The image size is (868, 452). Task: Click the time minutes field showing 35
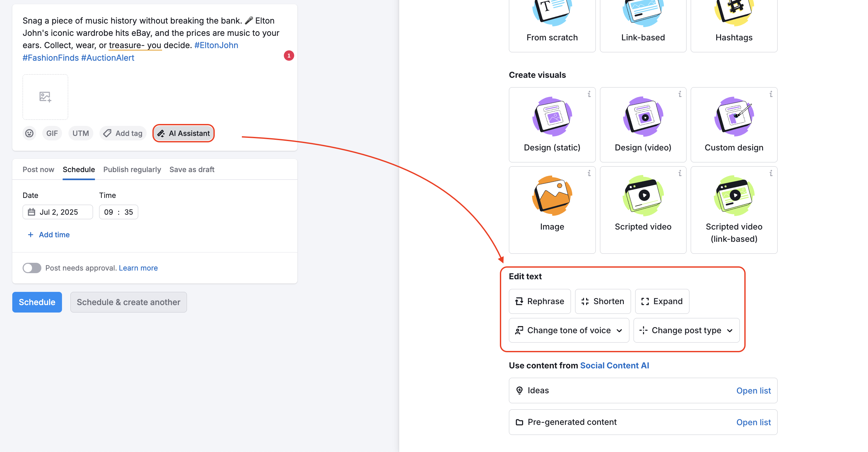(129, 212)
